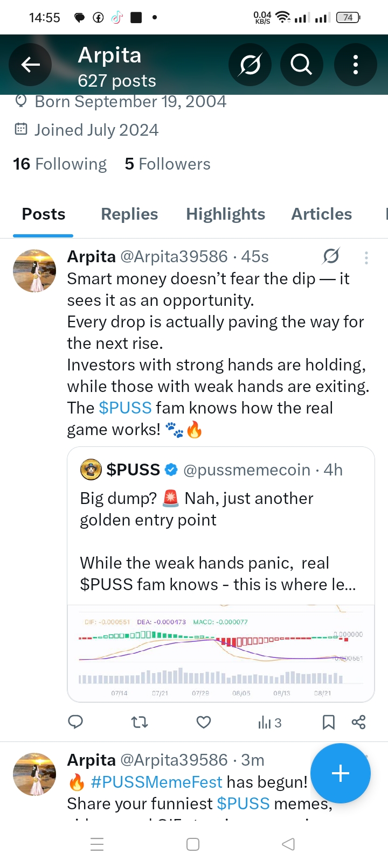Open the 5 Followers list
Screen dimensions: 388x868
coord(168,164)
